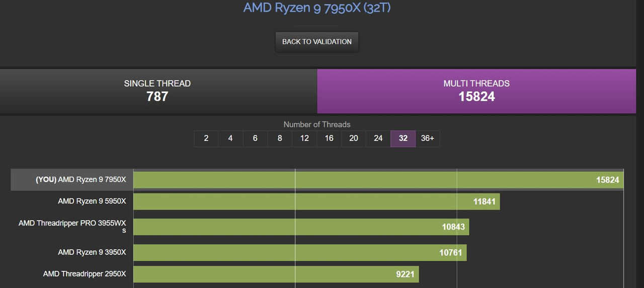Select 32 threads
644x288 pixels.
(403, 138)
